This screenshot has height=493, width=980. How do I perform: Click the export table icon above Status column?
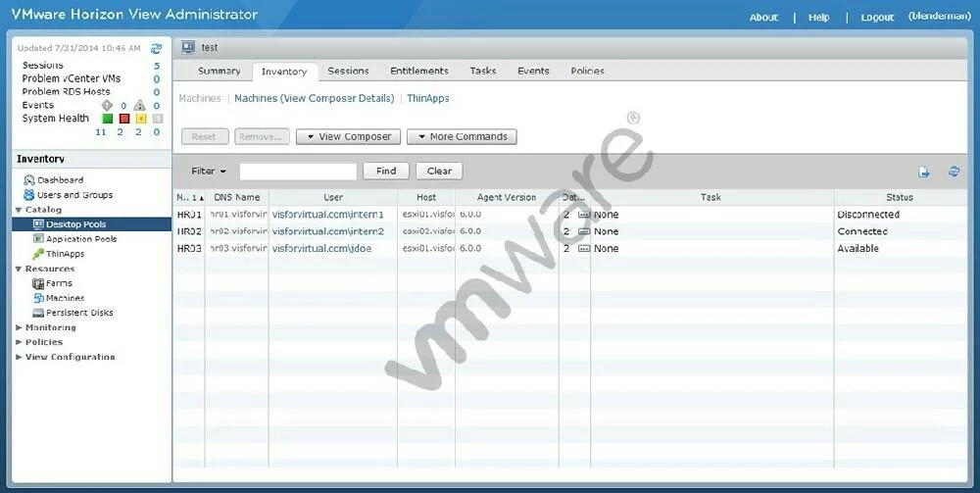[924, 172]
